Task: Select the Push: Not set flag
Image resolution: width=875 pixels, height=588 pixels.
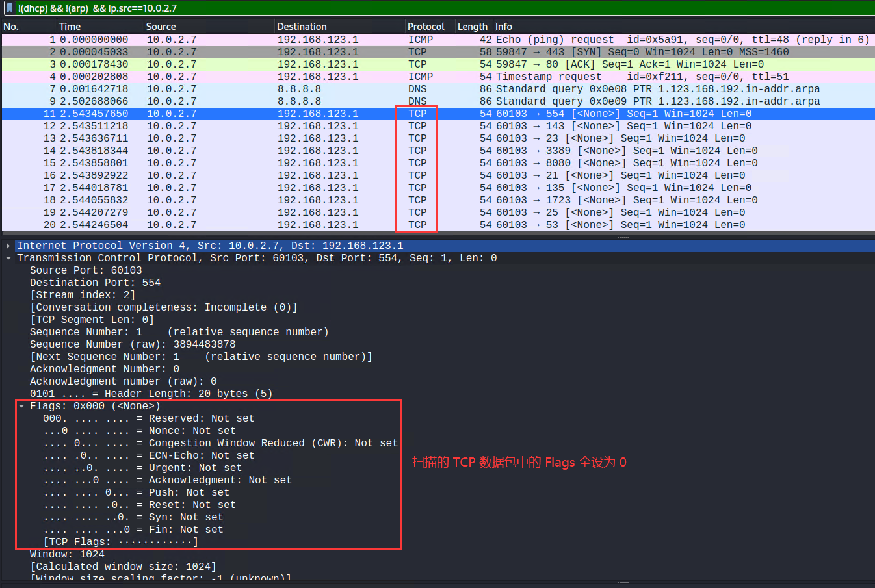Action: coord(137,492)
